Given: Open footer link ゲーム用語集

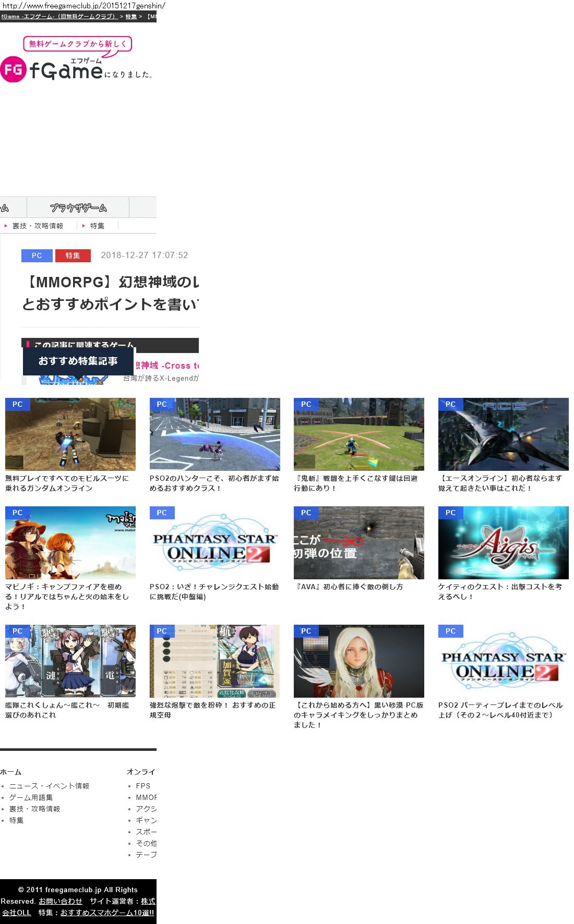Looking at the screenshot, I should 31,797.
